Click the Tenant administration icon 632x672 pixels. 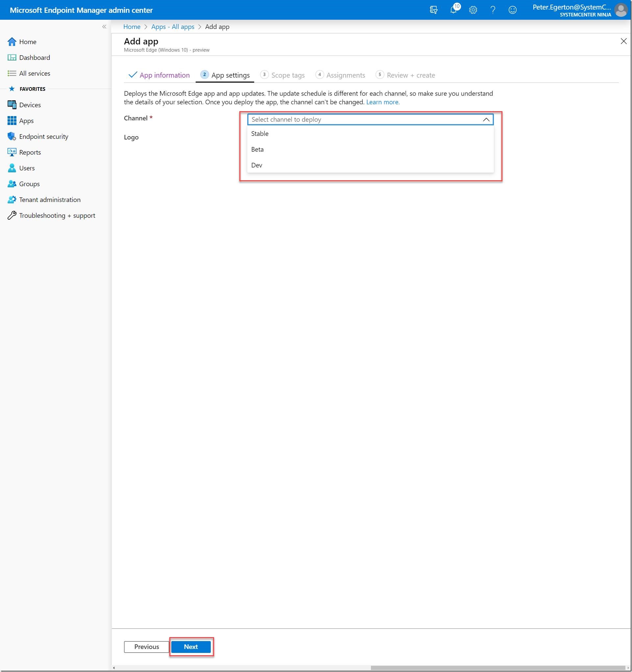click(12, 200)
